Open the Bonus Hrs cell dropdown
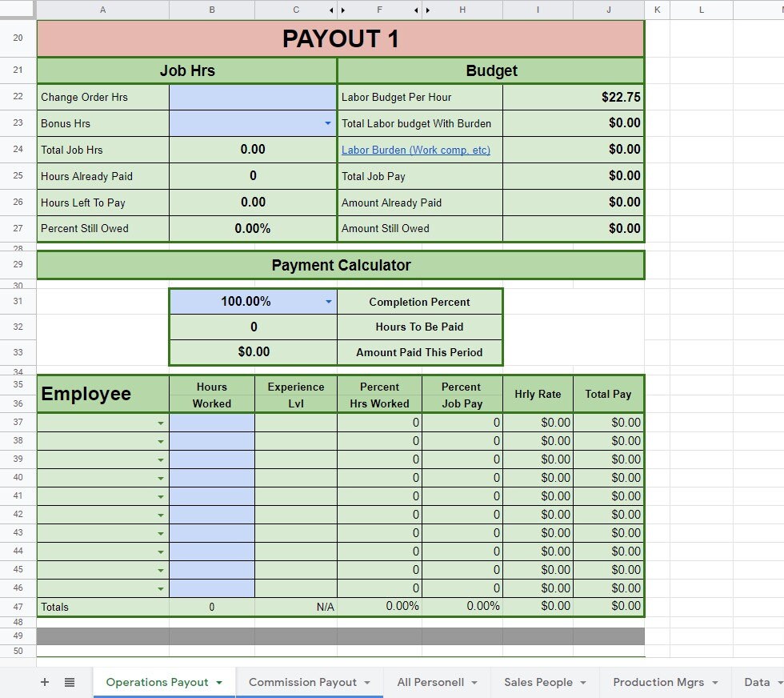784x698 pixels. click(x=327, y=123)
